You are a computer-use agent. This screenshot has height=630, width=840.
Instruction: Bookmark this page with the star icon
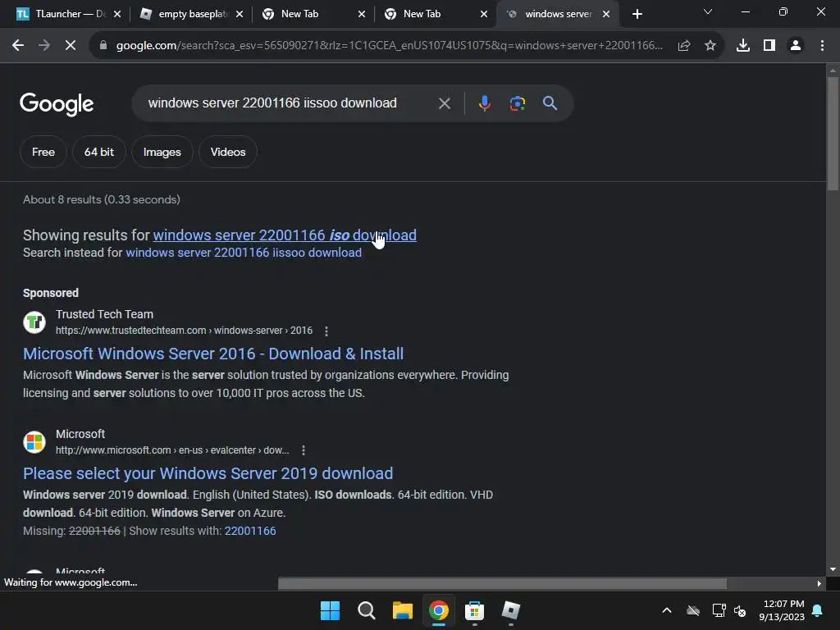click(710, 46)
